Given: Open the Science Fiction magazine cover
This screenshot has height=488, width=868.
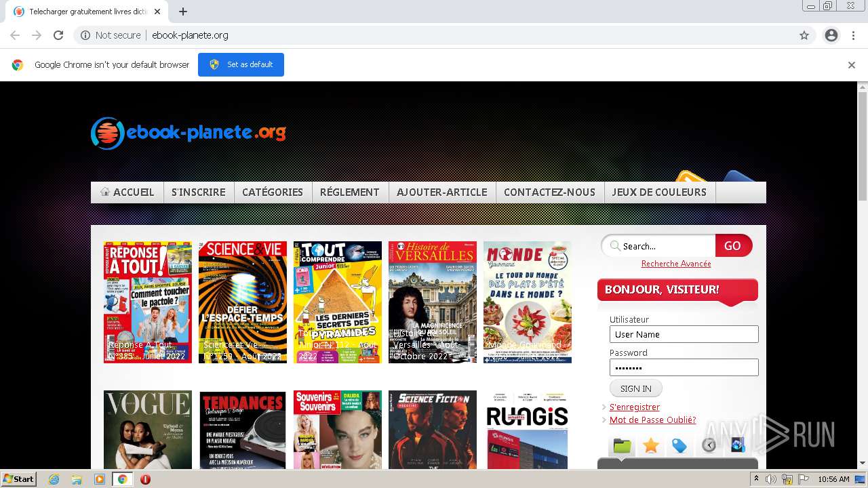Looking at the screenshot, I should [433, 430].
